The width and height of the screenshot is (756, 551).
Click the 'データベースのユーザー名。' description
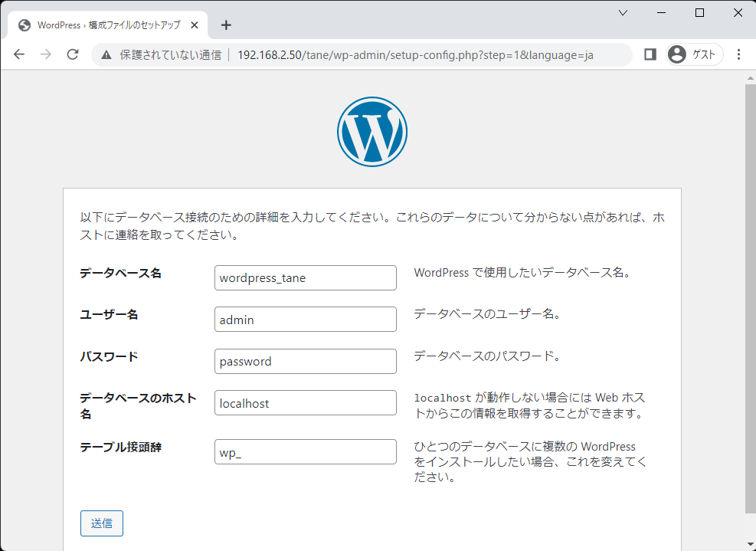488,314
